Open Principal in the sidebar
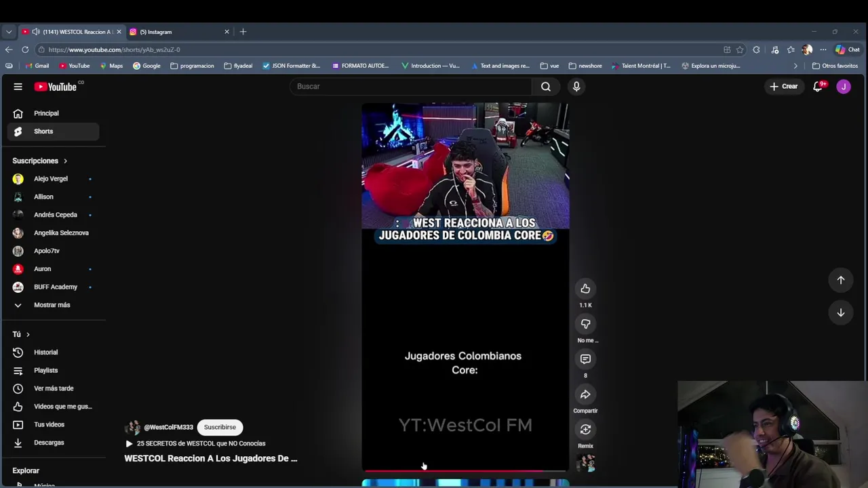This screenshot has height=488, width=868. pos(53,113)
